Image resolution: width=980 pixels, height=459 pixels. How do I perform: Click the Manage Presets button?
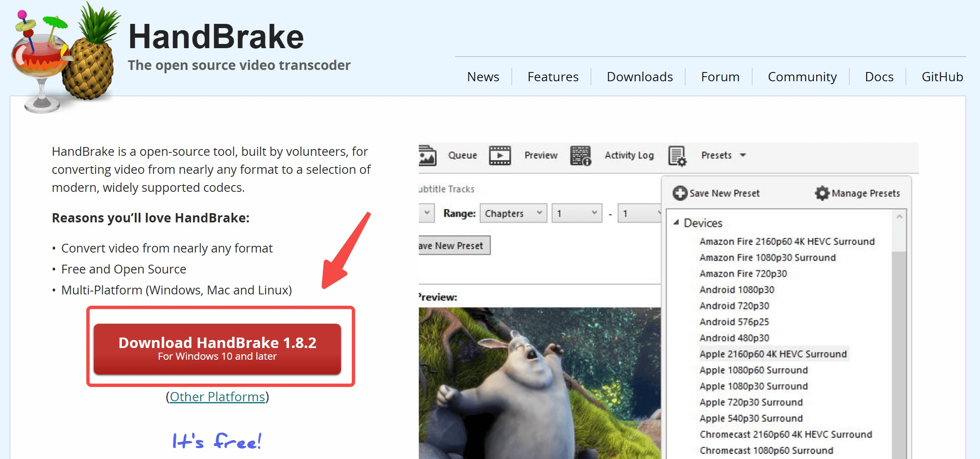point(857,193)
